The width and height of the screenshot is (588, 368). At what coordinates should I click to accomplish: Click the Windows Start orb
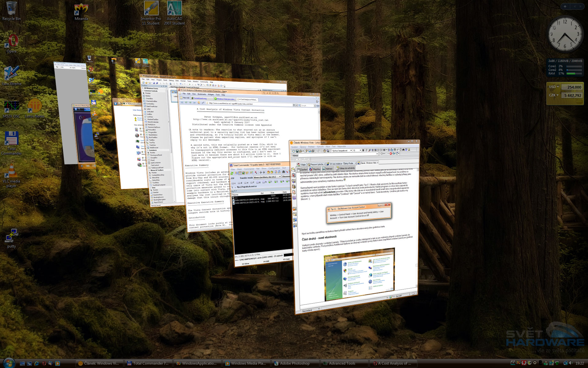pyautogui.click(x=9, y=363)
